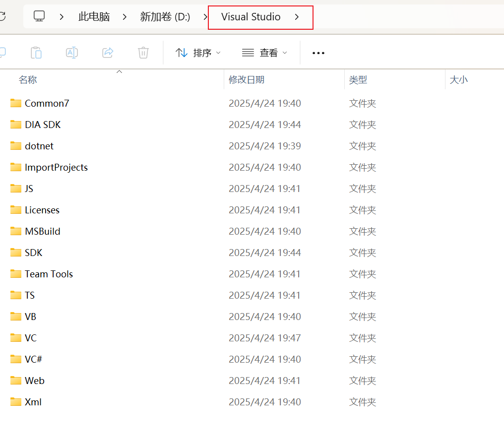Click the dotnet folder icon
Image resolution: width=504 pixels, height=448 pixels.
click(x=16, y=146)
